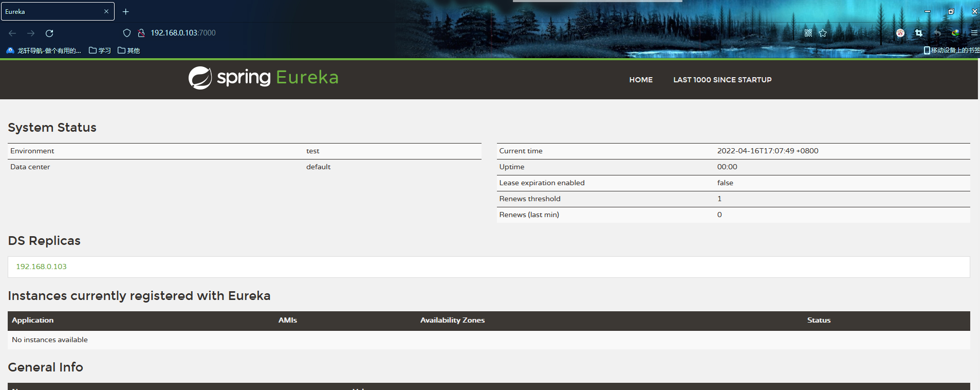Minimize the browser window
980x390 pixels.
(928, 11)
